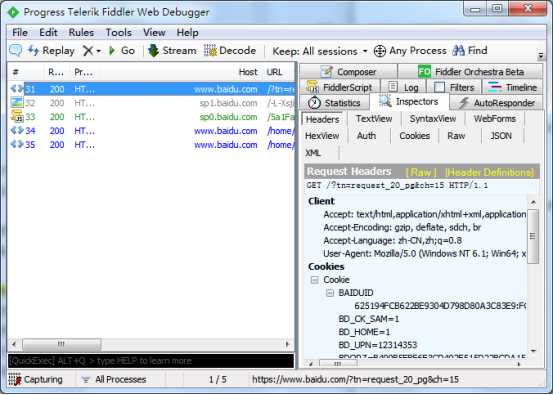Open the View menu

coord(154,32)
